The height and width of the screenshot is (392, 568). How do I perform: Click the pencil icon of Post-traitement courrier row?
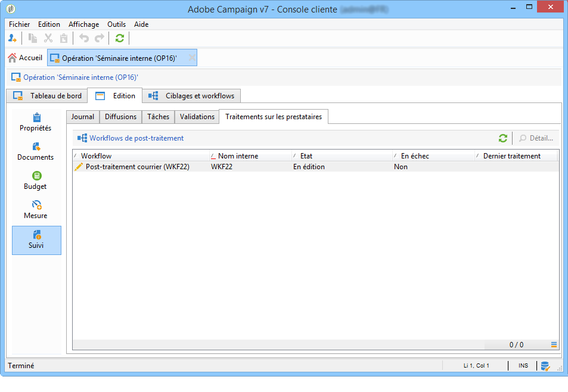(x=78, y=167)
